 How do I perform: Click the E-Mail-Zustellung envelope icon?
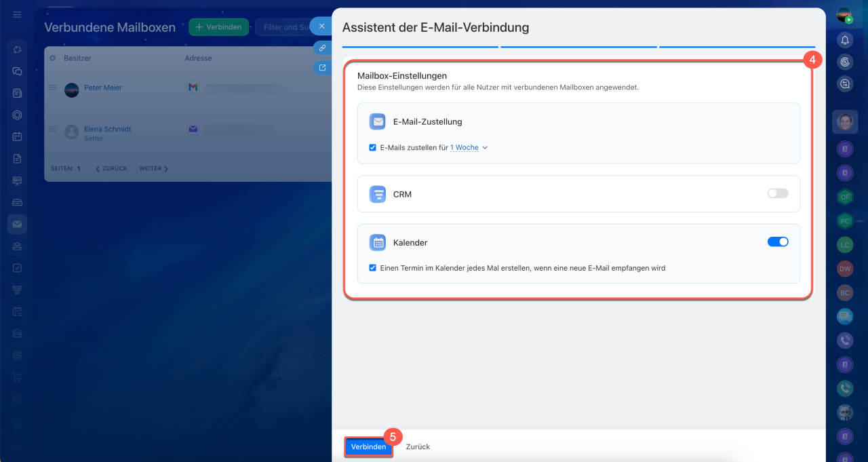pos(378,121)
